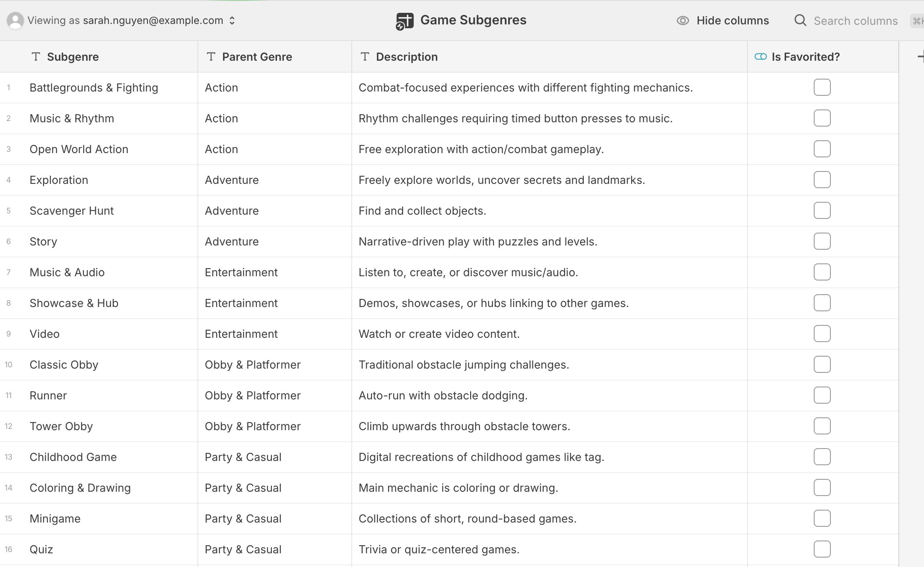Click the eye icon for Hide columns
The height and width of the screenshot is (567, 924).
(683, 21)
